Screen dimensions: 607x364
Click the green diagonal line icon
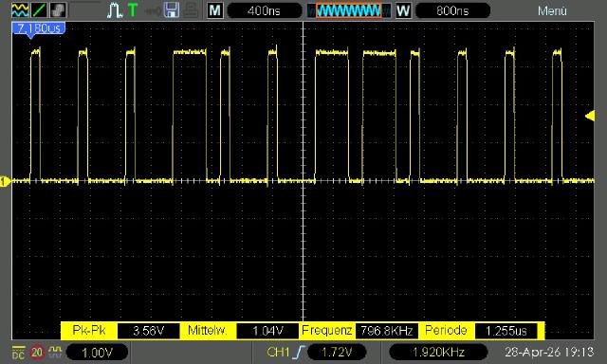point(39,10)
